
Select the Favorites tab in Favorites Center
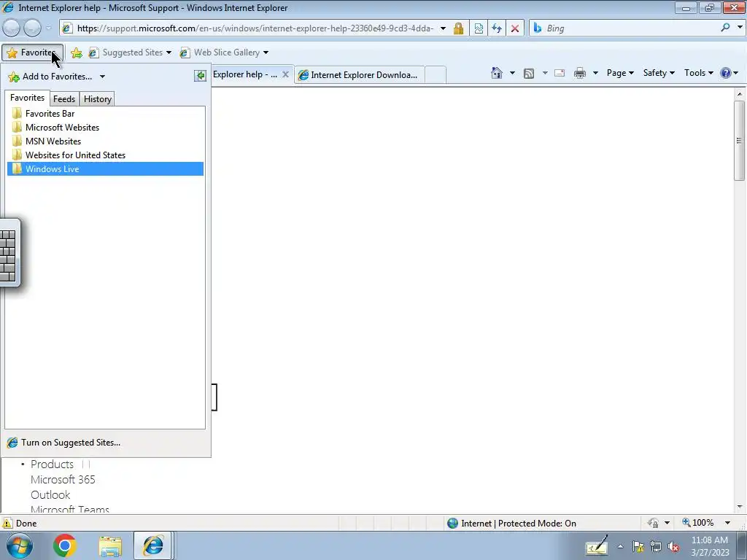tap(27, 98)
